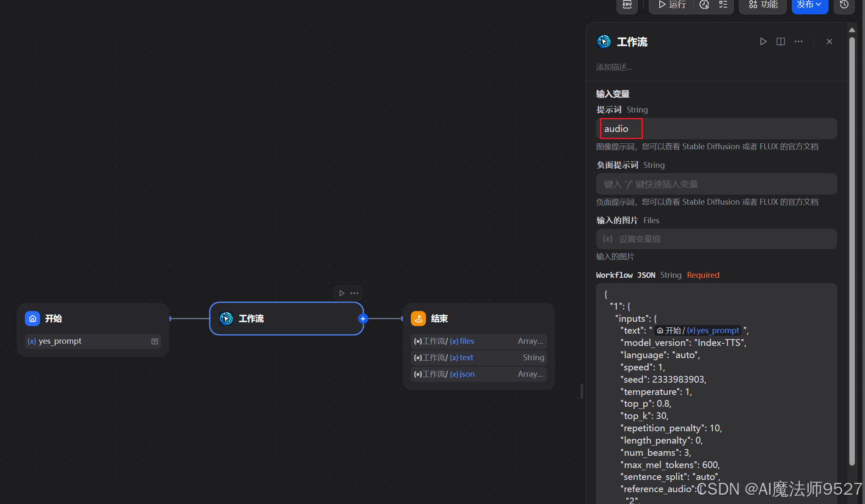Open the 功能 features menu
The height and width of the screenshot is (504, 865).
pos(763,5)
